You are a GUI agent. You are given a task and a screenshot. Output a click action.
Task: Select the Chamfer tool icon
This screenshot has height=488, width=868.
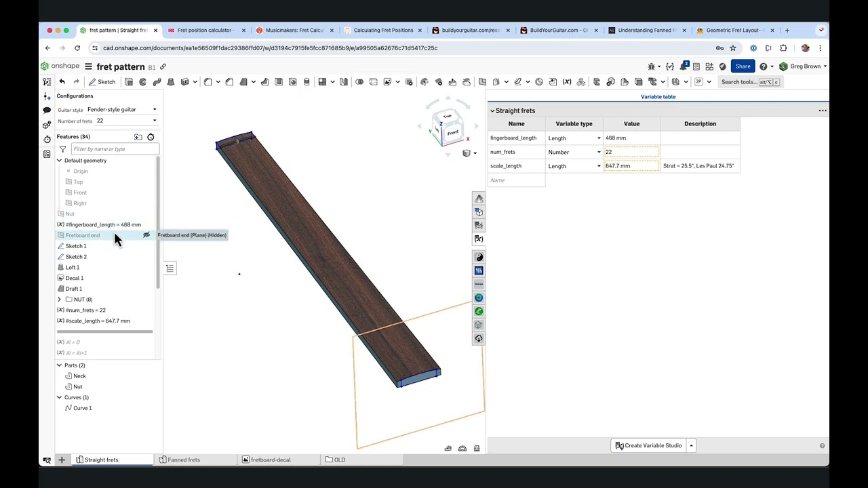[x=229, y=82]
